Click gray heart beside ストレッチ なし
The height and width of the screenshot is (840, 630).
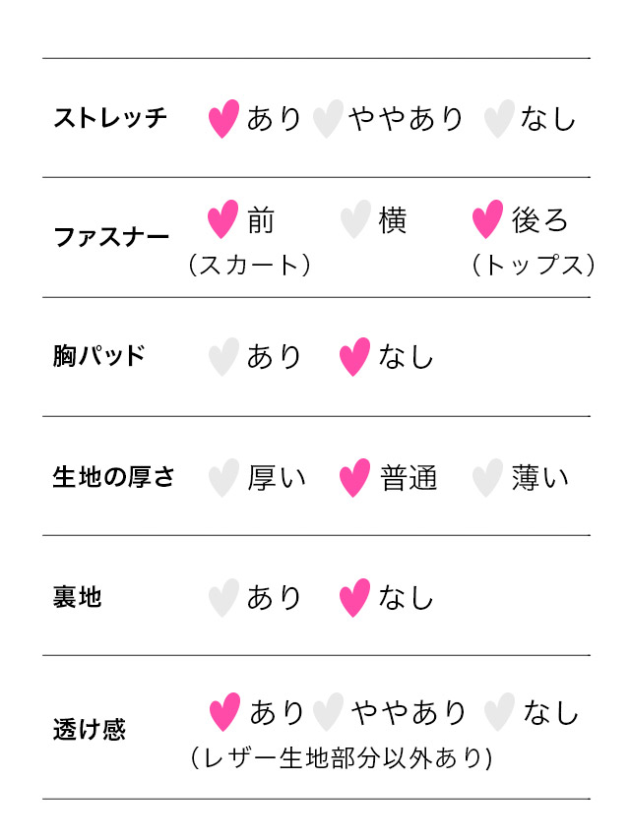pos(499,119)
